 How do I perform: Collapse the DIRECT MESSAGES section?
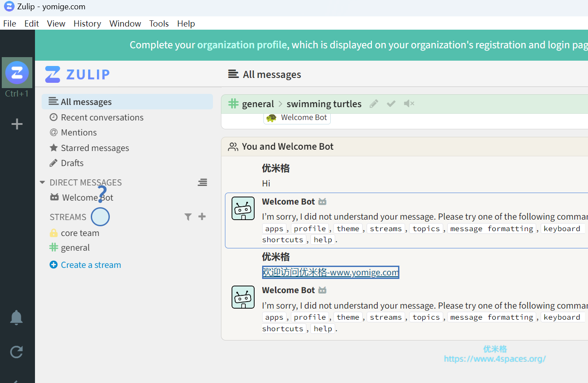click(43, 182)
